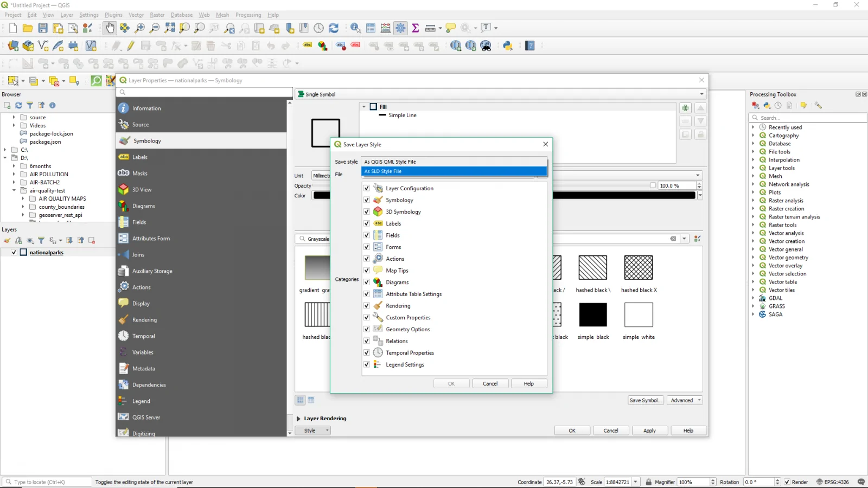Click Help in Save Layer Style dialog

(528, 383)
